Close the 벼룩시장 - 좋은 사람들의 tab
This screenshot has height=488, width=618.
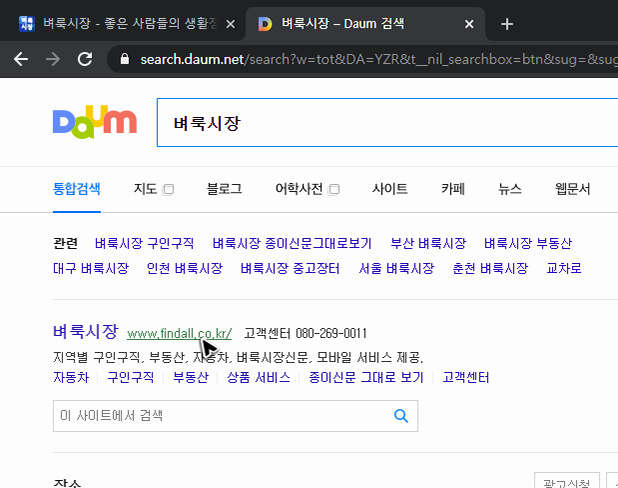[x=231, y=24]
